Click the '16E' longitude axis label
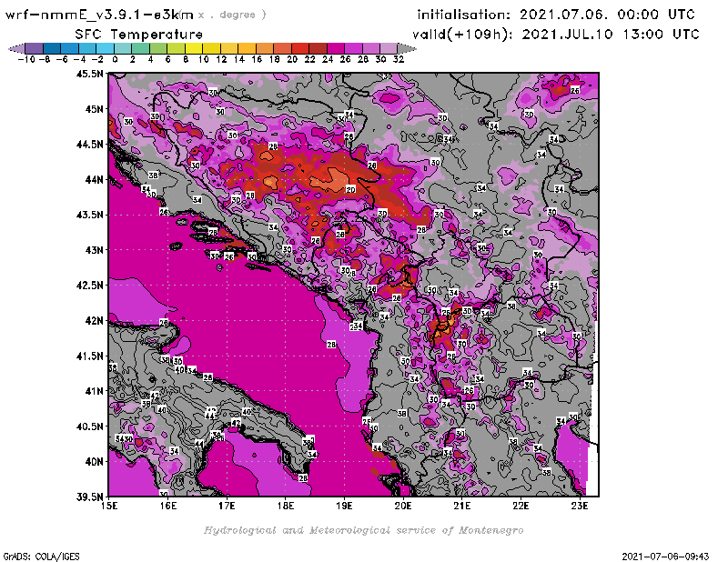The height and width of the screenshot is (562, 728). (168, 506)
